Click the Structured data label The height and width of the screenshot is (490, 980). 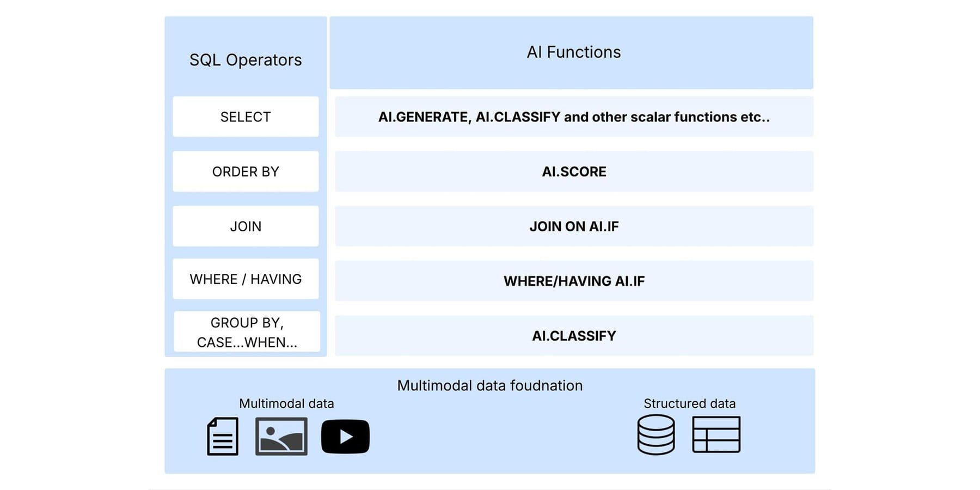pyautogui.click(x=689, y=403)
